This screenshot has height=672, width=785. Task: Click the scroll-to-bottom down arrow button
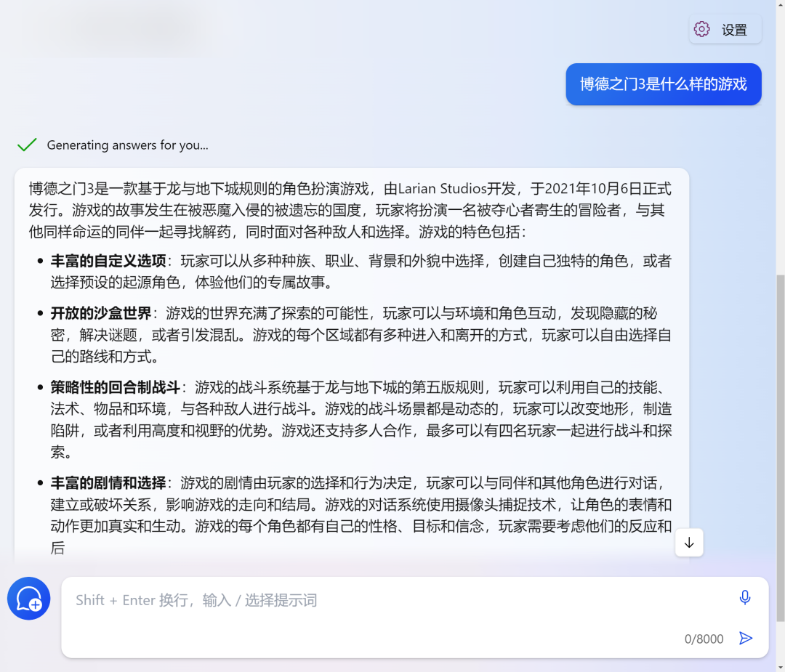[x=689, y=543]
